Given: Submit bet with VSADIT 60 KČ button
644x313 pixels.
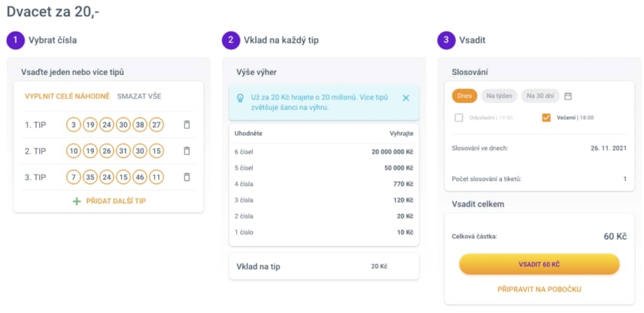Looking at the screenshot, I should (540, 264).
